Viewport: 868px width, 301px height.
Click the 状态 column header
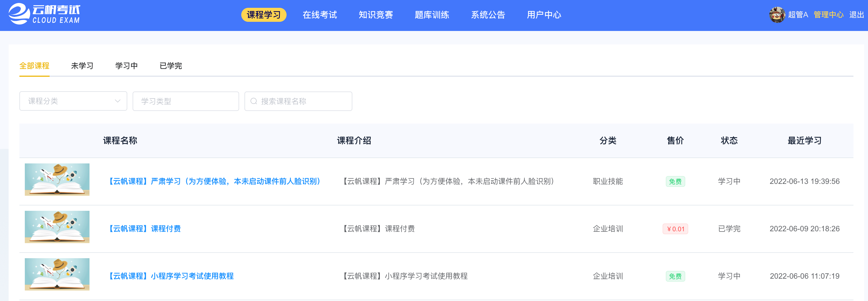(729, 140)
